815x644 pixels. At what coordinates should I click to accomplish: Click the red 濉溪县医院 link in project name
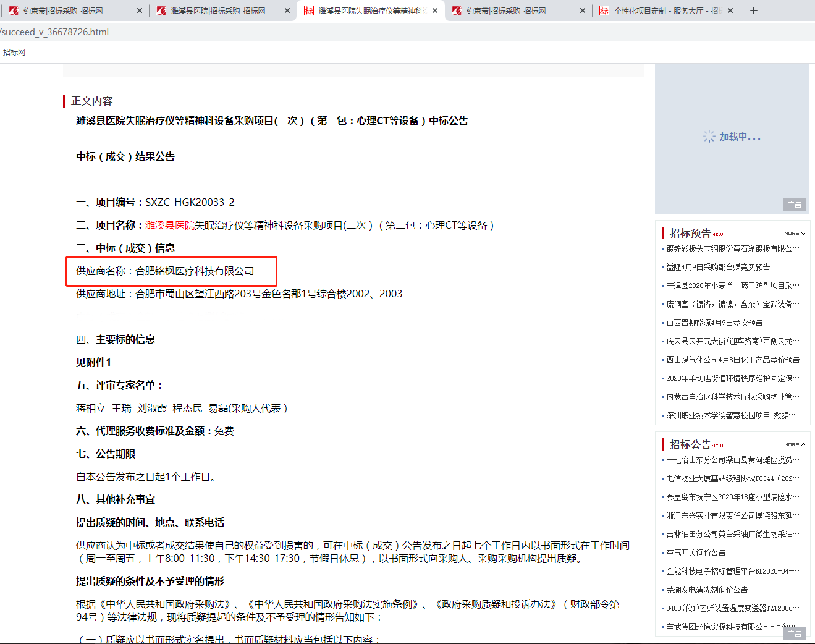tap(170, 226)
